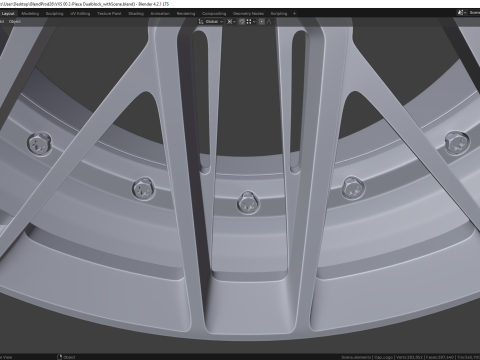Toggle the snap magnet button

click(x=242, y=22)
